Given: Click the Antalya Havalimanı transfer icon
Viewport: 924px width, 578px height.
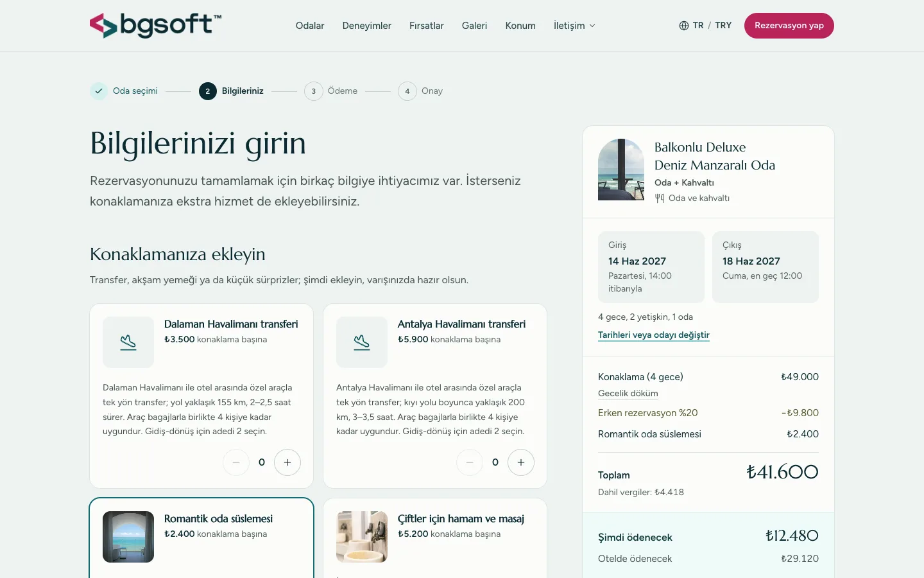Looking at the screenshot, I should 362,342.
